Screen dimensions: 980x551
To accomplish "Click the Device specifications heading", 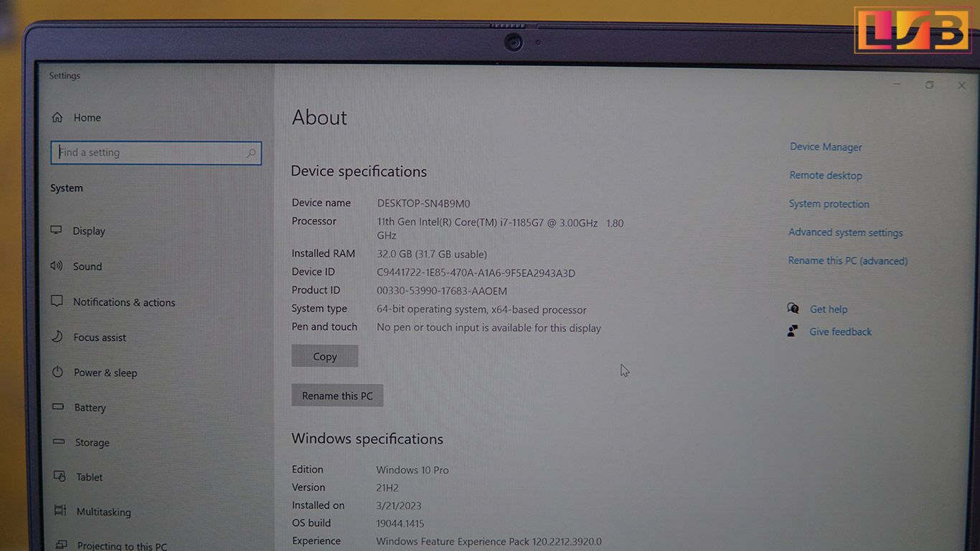I will (359, 171).
